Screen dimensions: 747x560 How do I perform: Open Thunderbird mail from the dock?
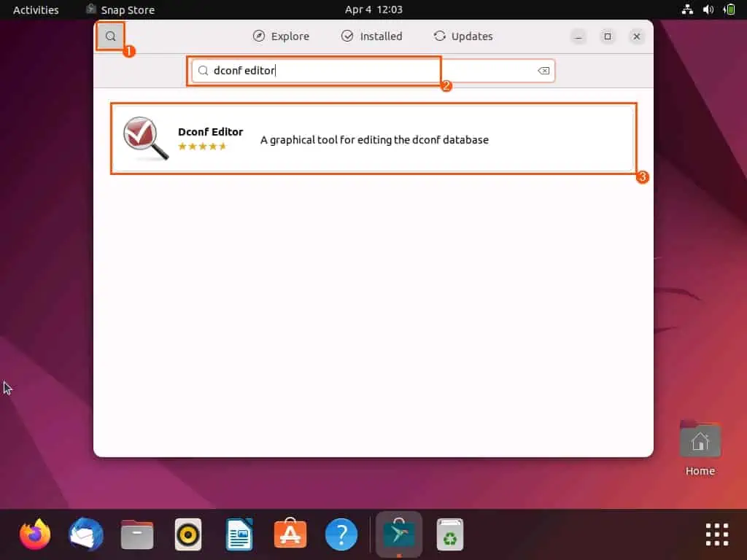[85, 534]
